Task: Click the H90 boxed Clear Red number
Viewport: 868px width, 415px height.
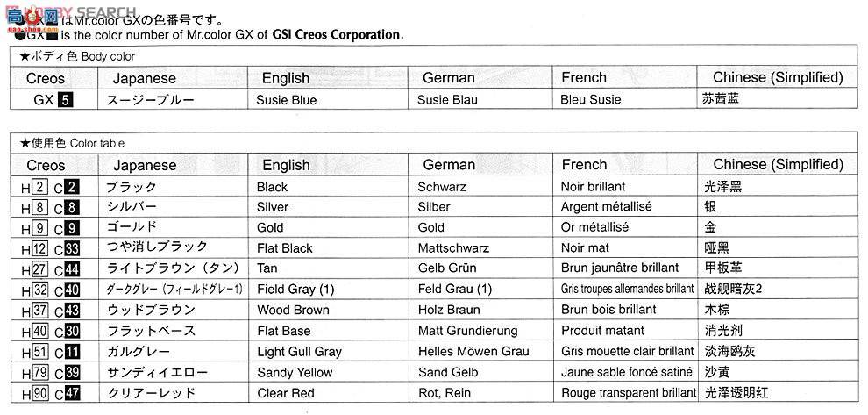Action: coord(39,394)
